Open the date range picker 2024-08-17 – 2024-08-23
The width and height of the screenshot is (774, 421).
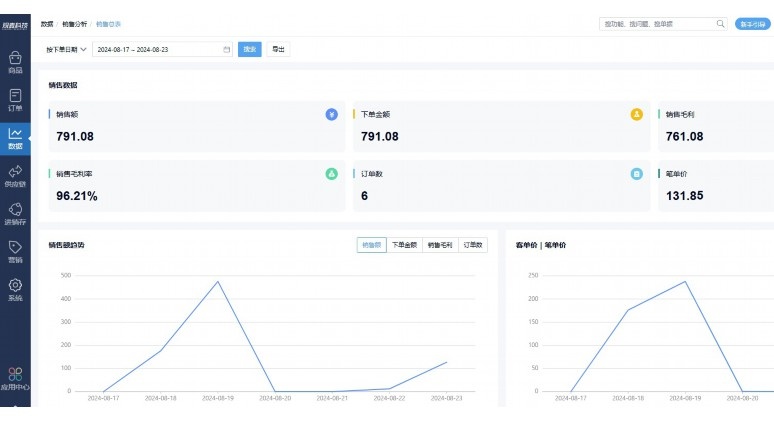[162, 49]
